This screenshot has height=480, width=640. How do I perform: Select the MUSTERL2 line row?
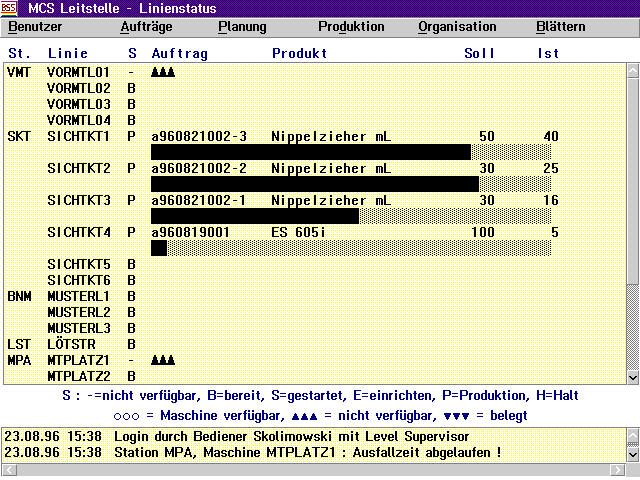click(x=78, y=312)
